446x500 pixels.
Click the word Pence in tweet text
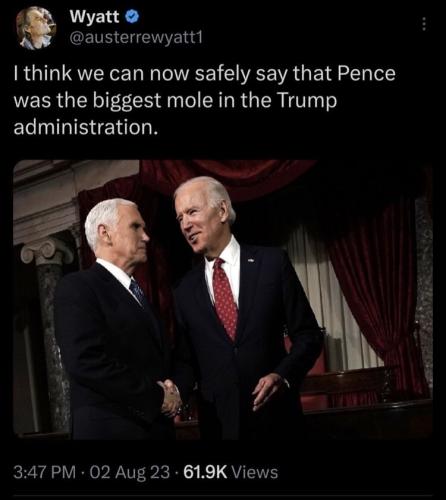(x=366, y=74)
